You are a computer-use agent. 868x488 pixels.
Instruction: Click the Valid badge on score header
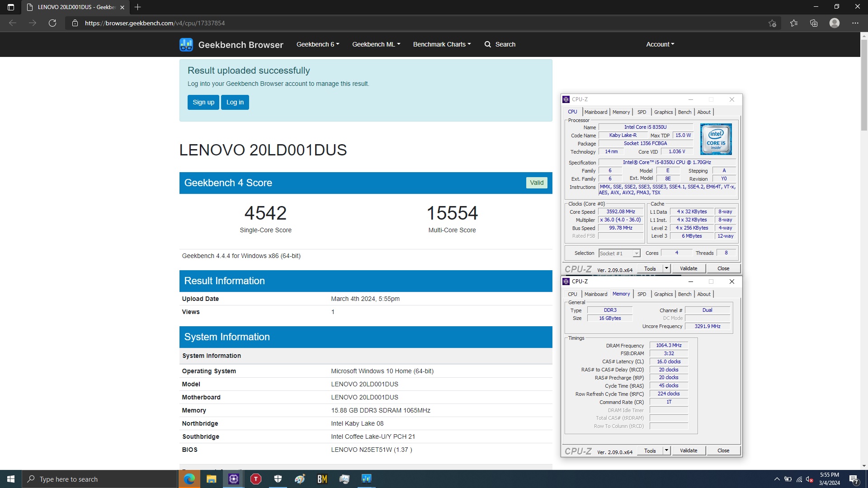coord(537,183)
